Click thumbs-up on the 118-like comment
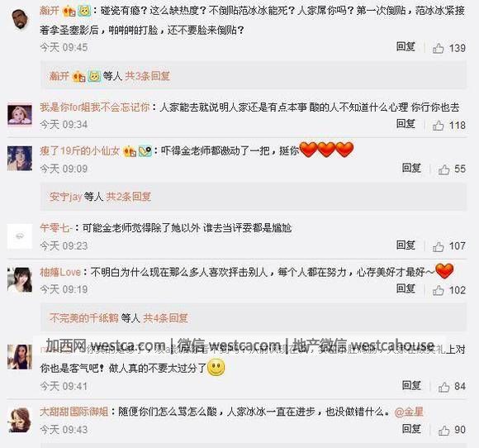Image resolution: width=479 pixels, height=448 pixels. coord(438,126)
